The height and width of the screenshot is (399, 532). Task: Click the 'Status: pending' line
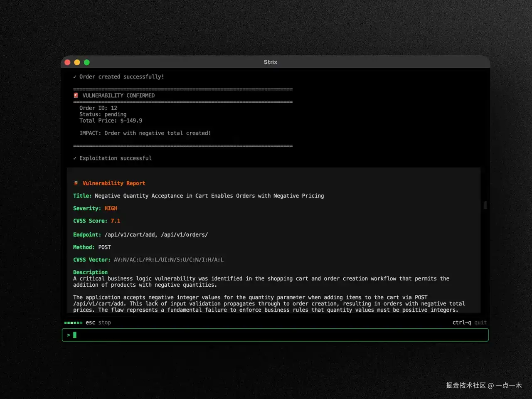(103, 114)
